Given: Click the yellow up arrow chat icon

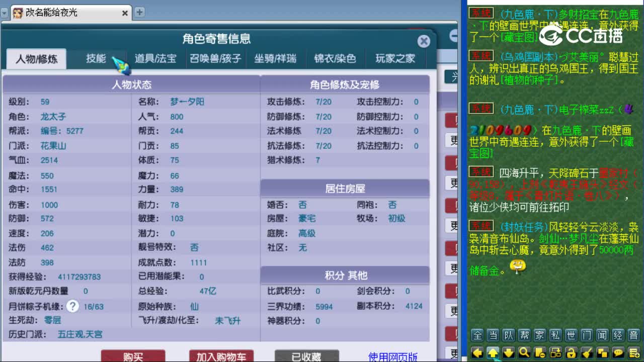Looking at the screenshot, I should point(493,352).
